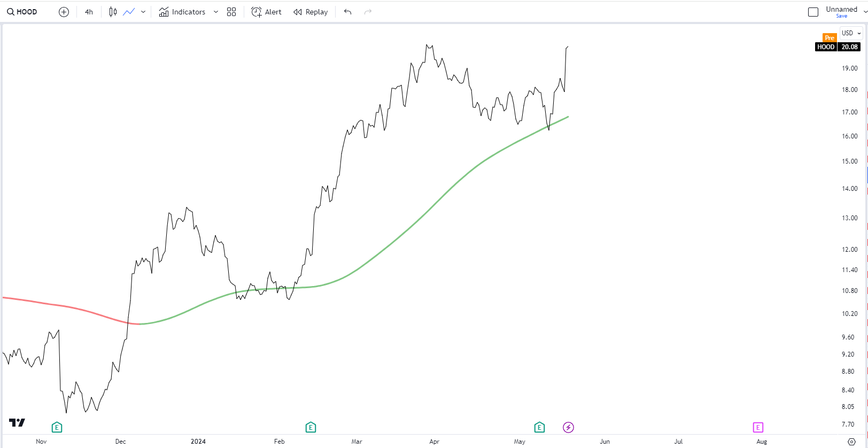This screenshot has width=868, height=448.
Task: Click the 19.00 price axis label
Action: click(x=850, y=68)
